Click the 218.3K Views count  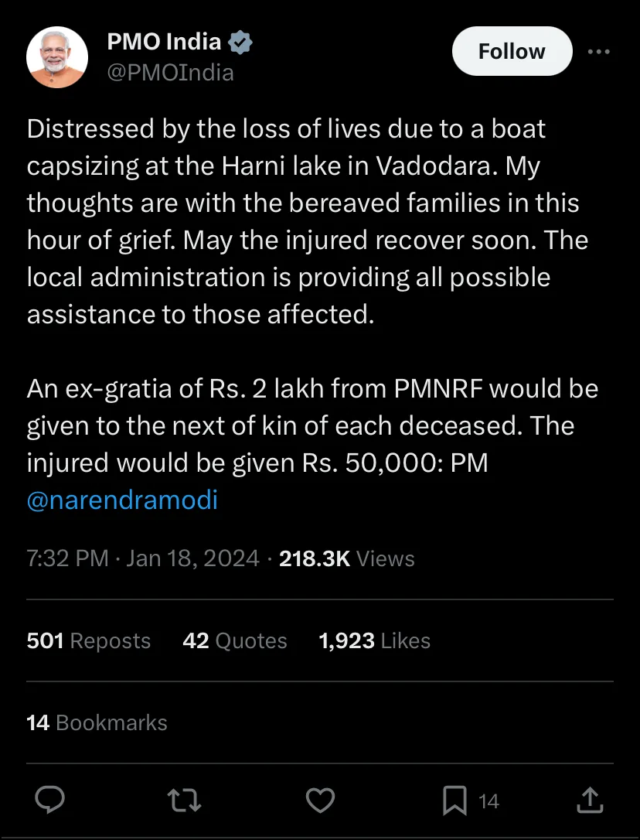click(x=347, y=558)
